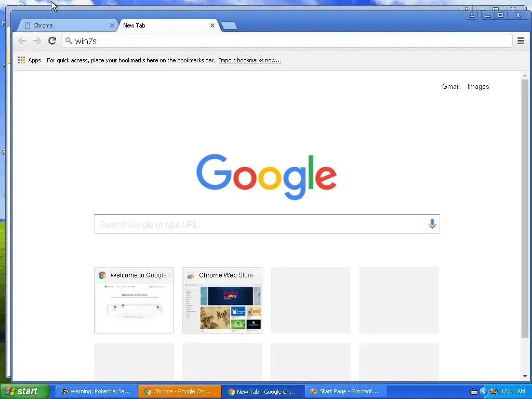Open the Chrome hamburger menu
Screen dimensions: 532x399
[x=521, y=41]
